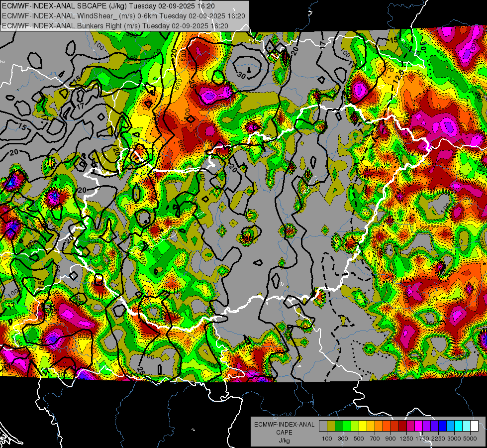Click the SBCAPE title line

click(x=108, y=6)
